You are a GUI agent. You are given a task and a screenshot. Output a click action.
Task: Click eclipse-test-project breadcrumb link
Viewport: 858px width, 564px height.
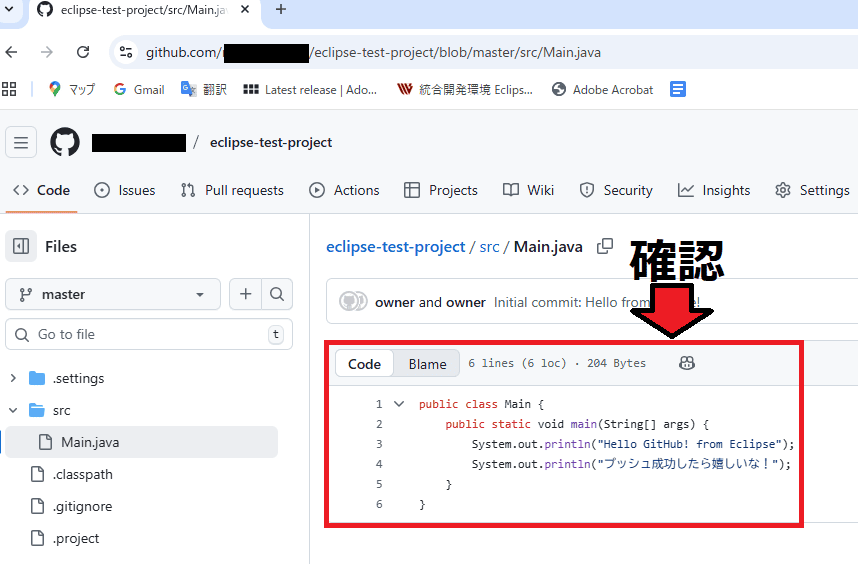click(x=395, y=246)
